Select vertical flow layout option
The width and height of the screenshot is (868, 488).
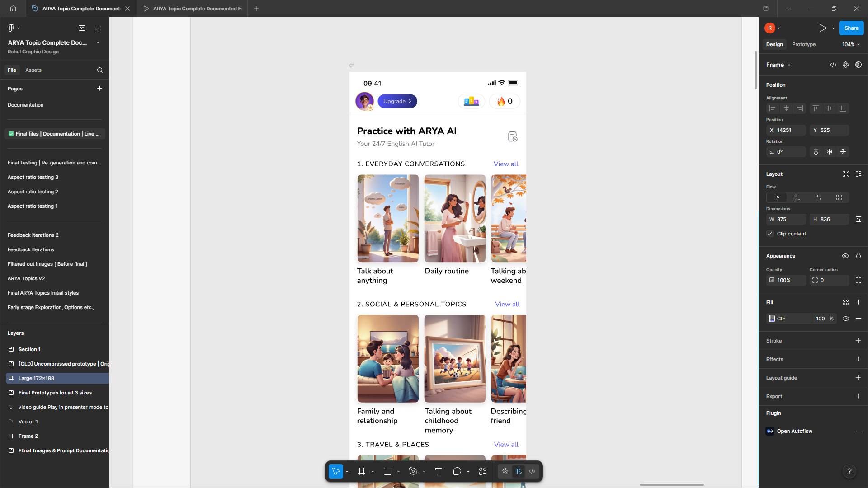tap(797, 197)
